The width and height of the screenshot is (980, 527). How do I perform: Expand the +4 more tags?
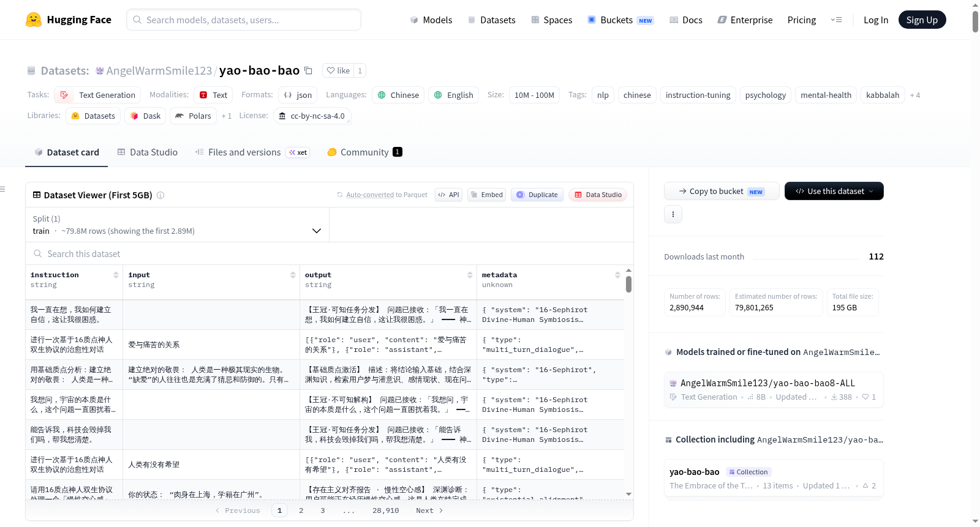915,95
